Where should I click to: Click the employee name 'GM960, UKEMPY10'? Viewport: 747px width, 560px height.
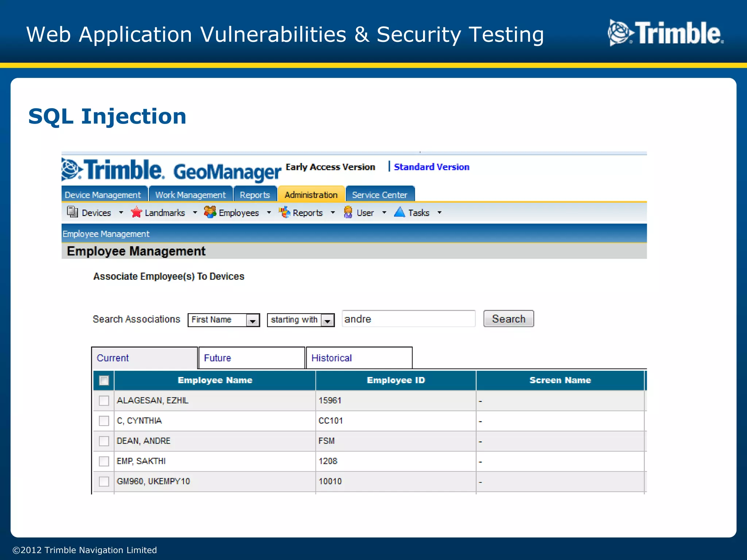(153, 481)
